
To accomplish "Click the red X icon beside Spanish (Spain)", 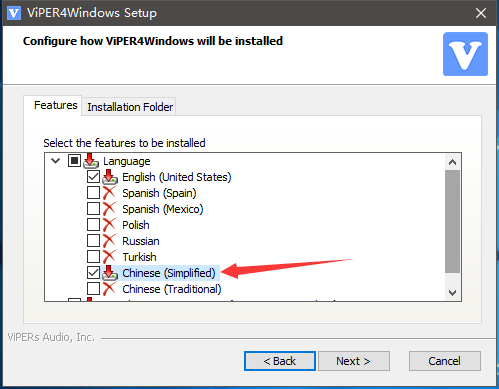I will [109, 193].
